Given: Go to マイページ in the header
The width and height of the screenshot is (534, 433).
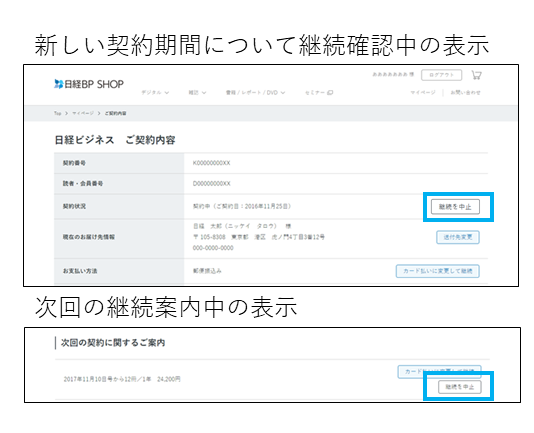Looking at the screenshot, I should (423, 92).
